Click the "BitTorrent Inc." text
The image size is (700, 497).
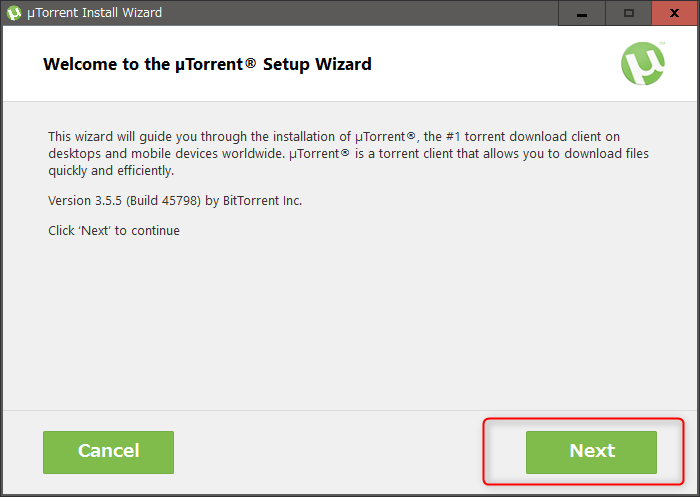[x=262, y=201]
